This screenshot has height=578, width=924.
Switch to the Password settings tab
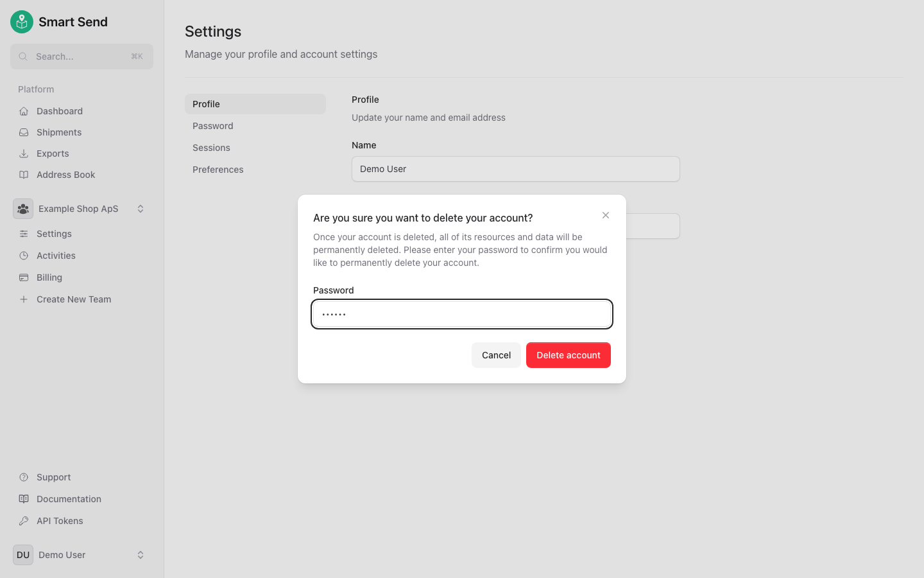tap(212, 125)
